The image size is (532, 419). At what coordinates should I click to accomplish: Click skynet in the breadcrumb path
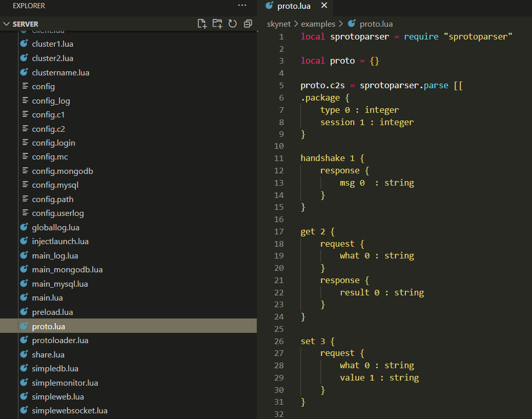pos(279,24)
